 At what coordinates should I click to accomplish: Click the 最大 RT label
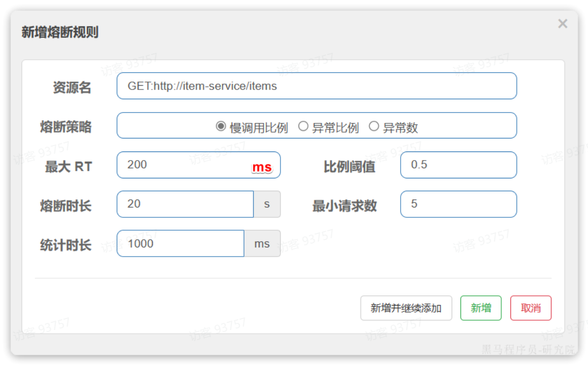coord(68,167)
